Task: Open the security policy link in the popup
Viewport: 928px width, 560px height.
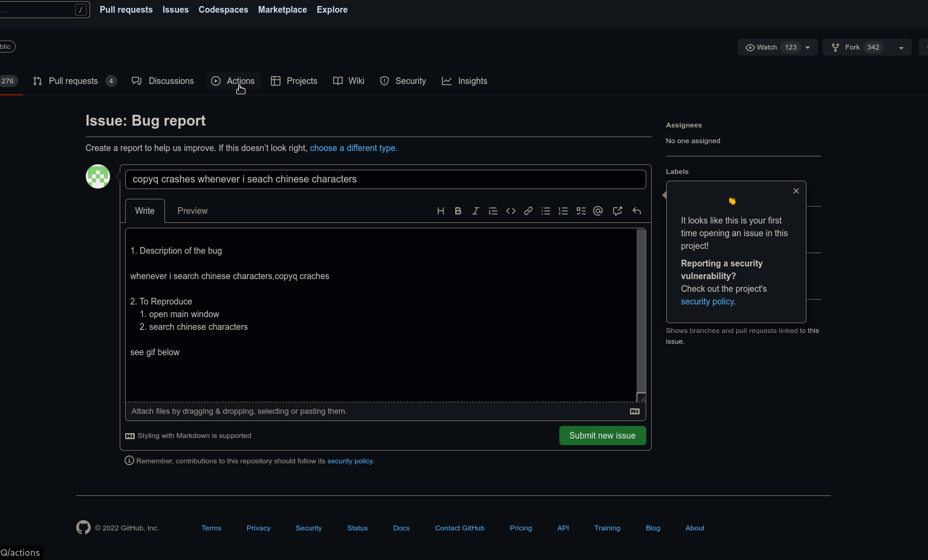Action: (707, 301)
